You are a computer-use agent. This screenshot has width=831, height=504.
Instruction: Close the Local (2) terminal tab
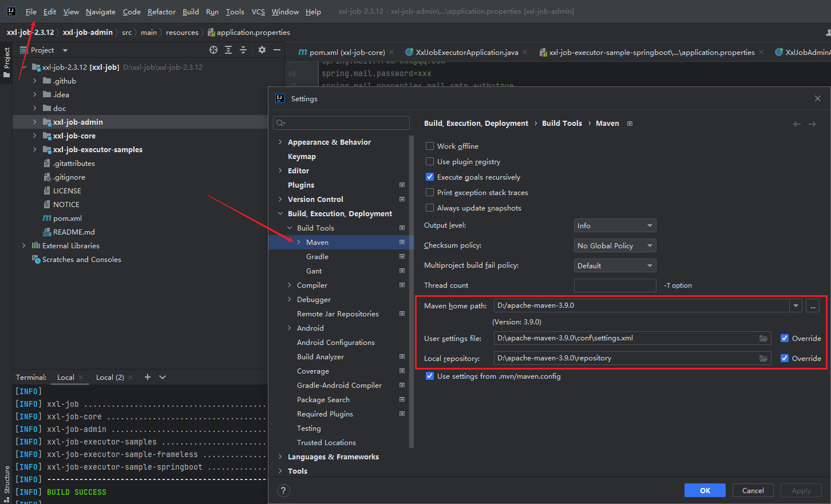coord(130,378)
